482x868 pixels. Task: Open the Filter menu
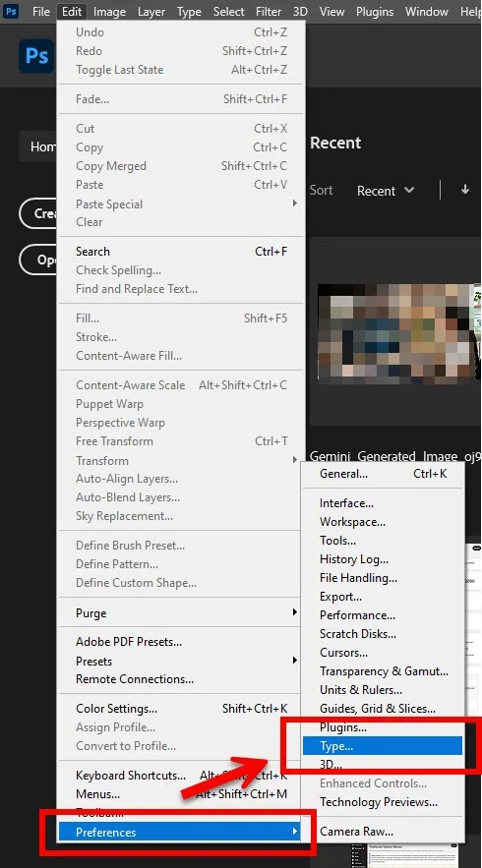point(269,11)
